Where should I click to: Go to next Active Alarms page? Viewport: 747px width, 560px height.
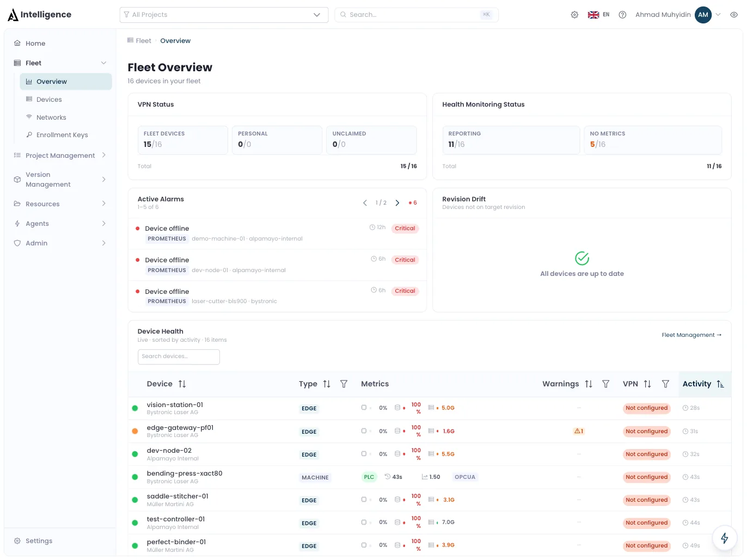pyautogui.click(x=397, y=203)
